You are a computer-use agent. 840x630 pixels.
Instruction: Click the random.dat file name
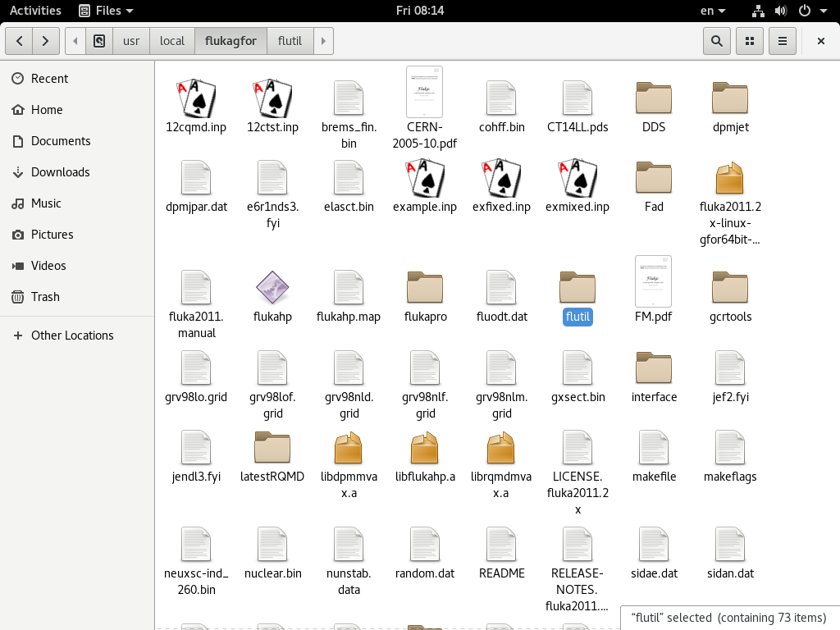point(425,573)
